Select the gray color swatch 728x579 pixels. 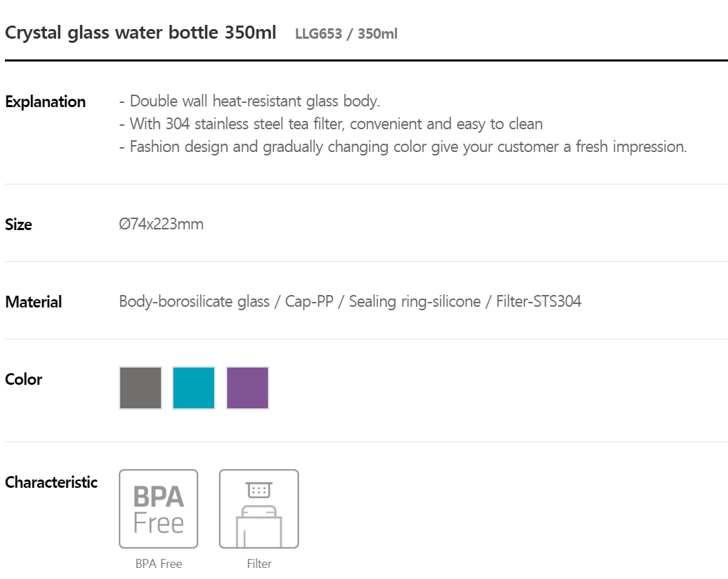141,388
